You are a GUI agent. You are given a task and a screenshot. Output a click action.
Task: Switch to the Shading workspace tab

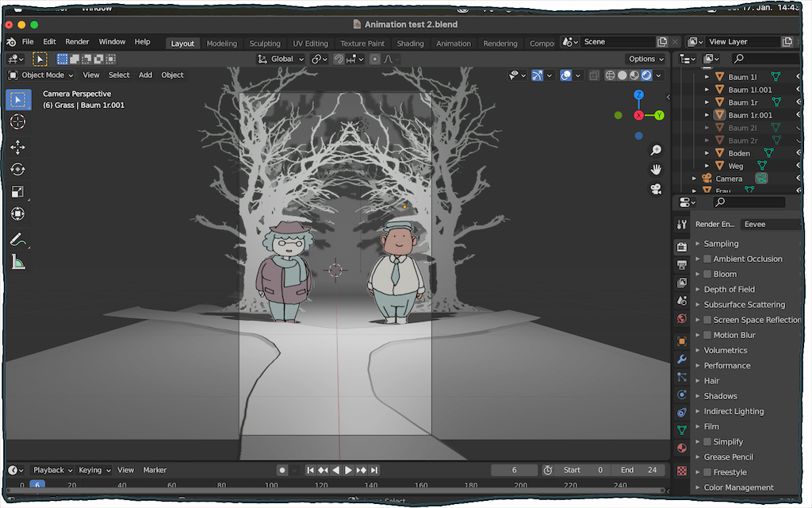(x=410, y=44)
